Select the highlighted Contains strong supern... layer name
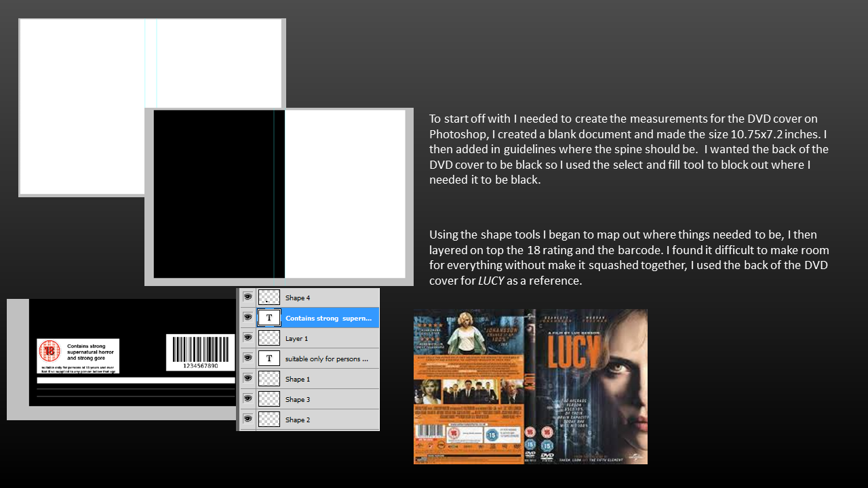Viewport: 868px width, 488px height. click(329, 318)
